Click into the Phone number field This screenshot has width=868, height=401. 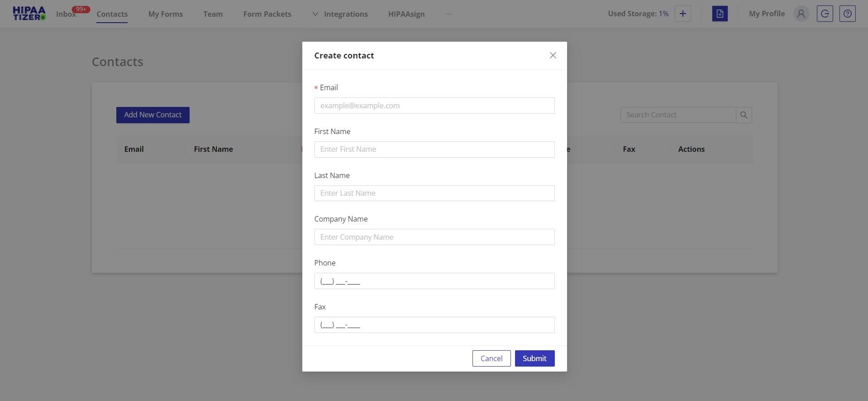[x=434, y=281]
